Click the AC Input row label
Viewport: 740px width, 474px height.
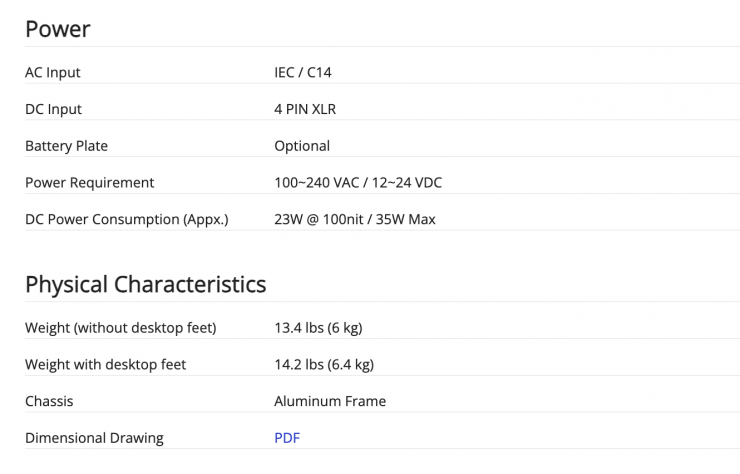[53, 73]
